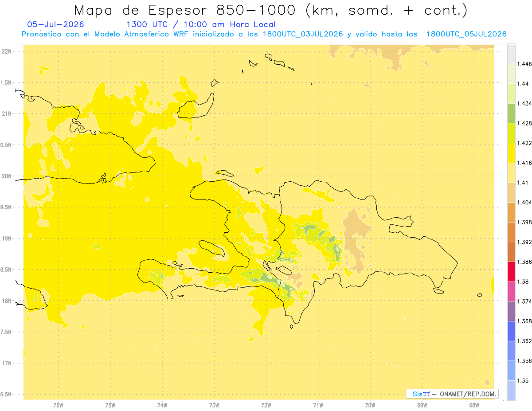Click the '73W' longitude label
The height and width of the screenshot is (411, 532).
pyautogui.click(x=214, y=405)
